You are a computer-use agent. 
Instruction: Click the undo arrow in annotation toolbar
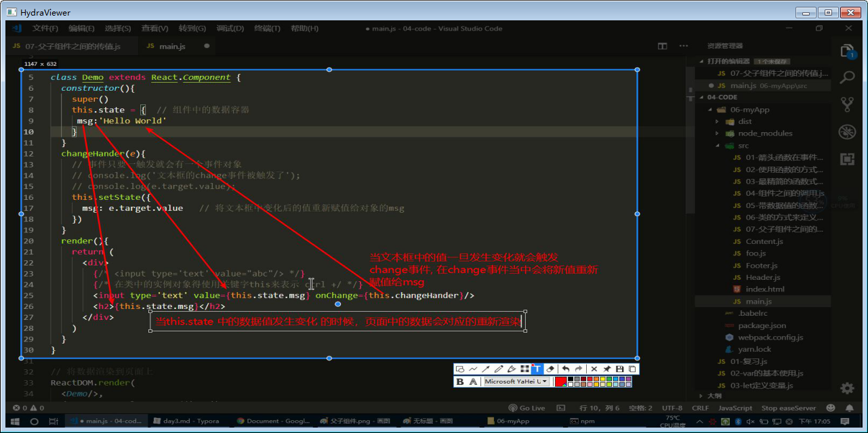coord(565,369)
